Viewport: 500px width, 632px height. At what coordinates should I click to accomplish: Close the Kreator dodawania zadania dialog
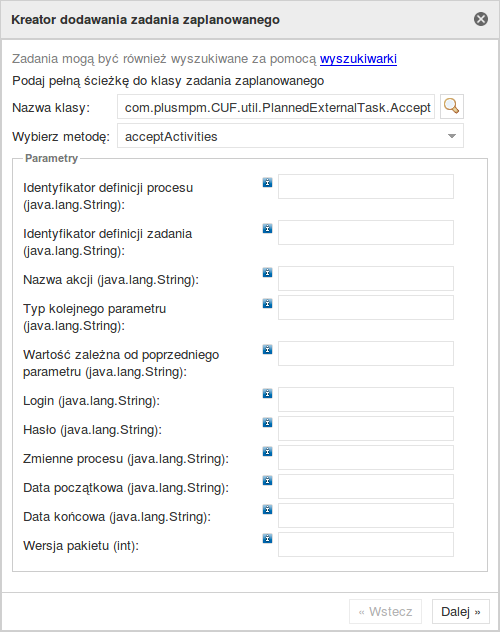[481, 19]
